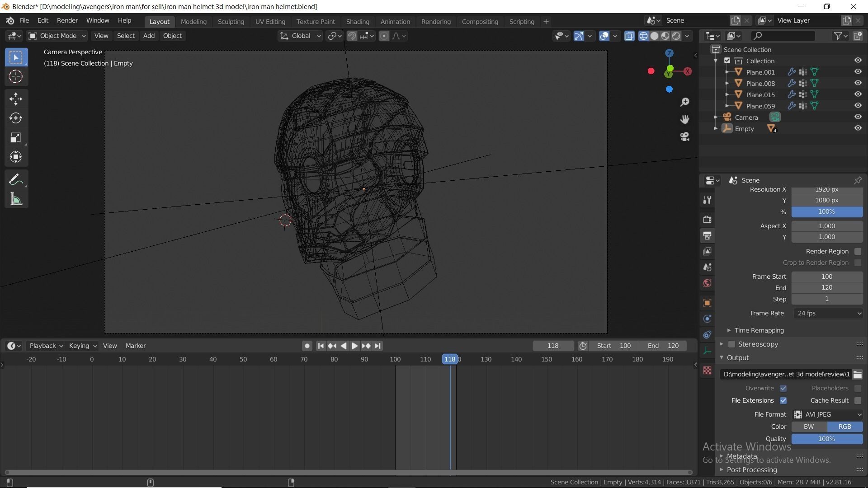
Task: Select the Scale tool
Action: coord(16,137)
